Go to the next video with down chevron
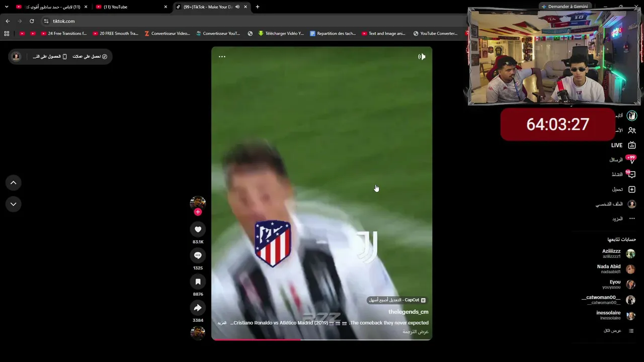The image size is (644, 362). [x=14, y=204]
